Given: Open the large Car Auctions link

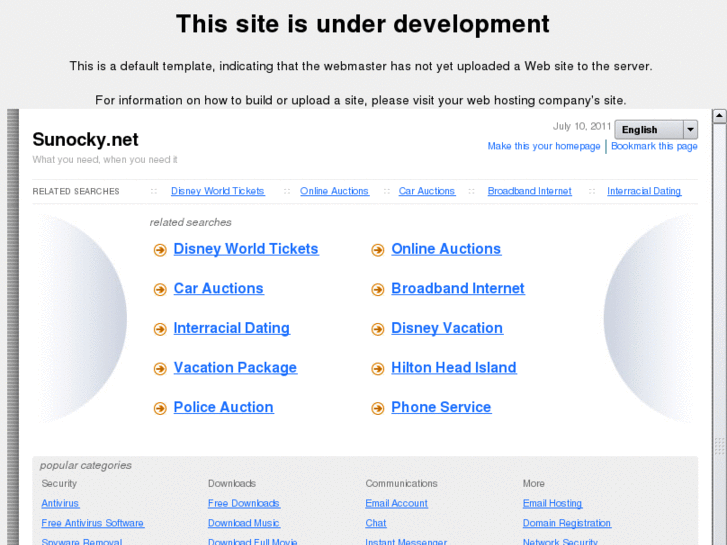Looking at the screenshot, I should [x=218, y=289].
